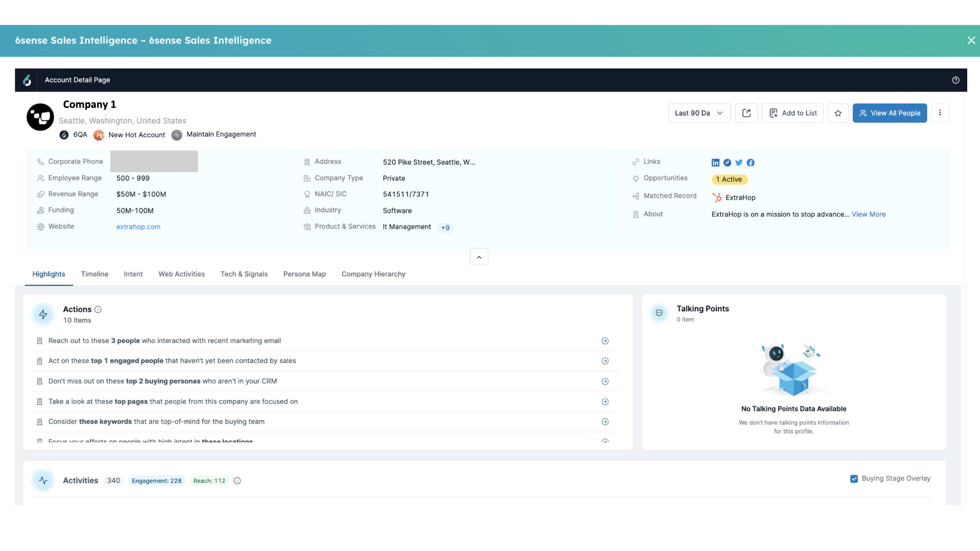Open the extrahop.com website link

pyautogui.click(x=138, y=227)
